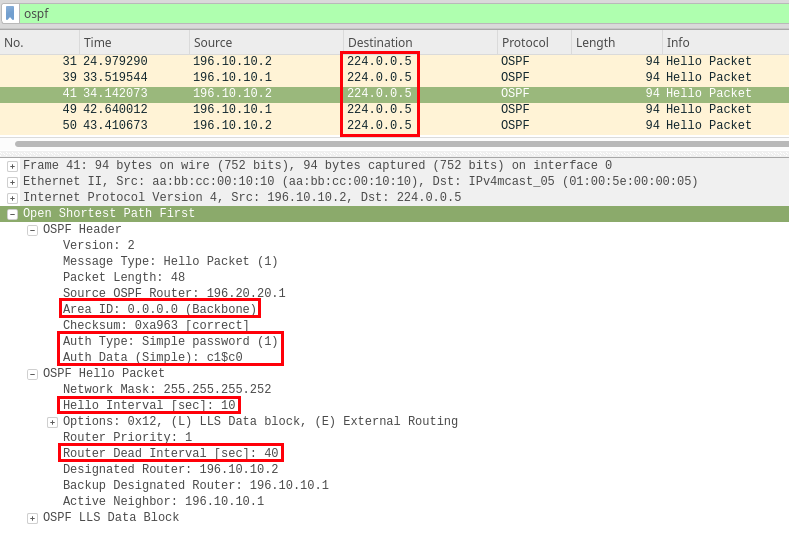This screenshot has height=535, width=789.
Task: Select the Hello Interval field
Action: (x=149, y=406)
